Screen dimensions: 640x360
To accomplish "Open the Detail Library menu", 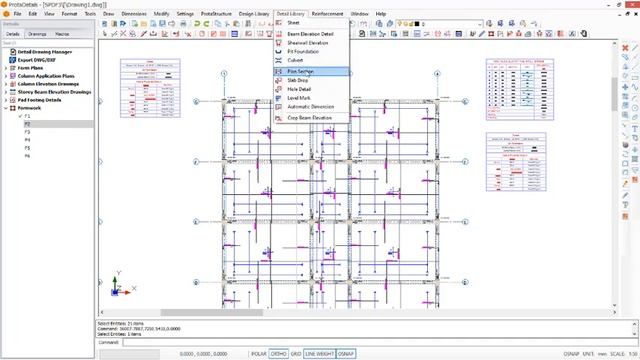I will point(291,14).
